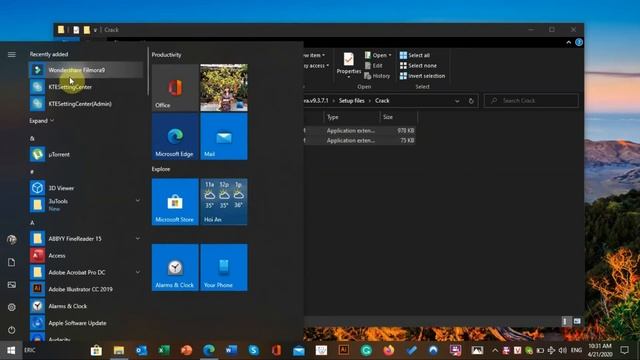Click the Explorer help question-mark icon
Image resolution: width=640 pixels, height=360 pixels.
pyautogui.click(x=579, y=42)
